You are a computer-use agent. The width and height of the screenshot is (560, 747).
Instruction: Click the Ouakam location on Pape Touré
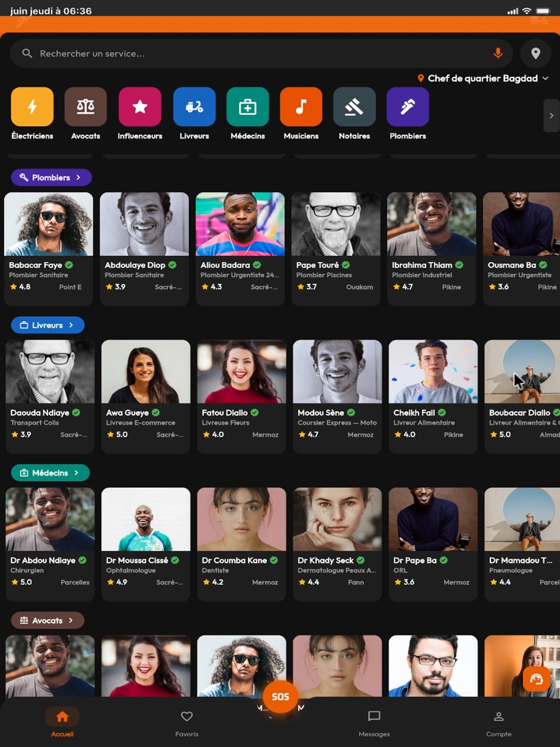click(x=360, y=287)
